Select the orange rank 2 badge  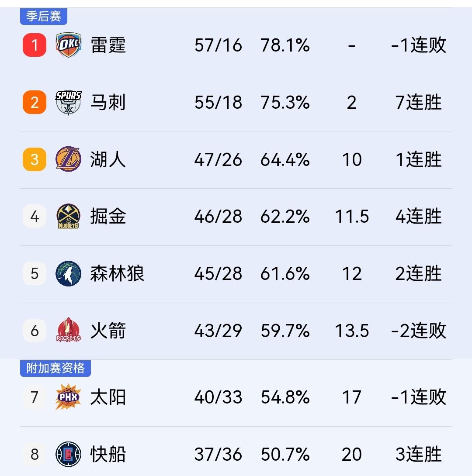pyautogui.click(x=34, y=102)
